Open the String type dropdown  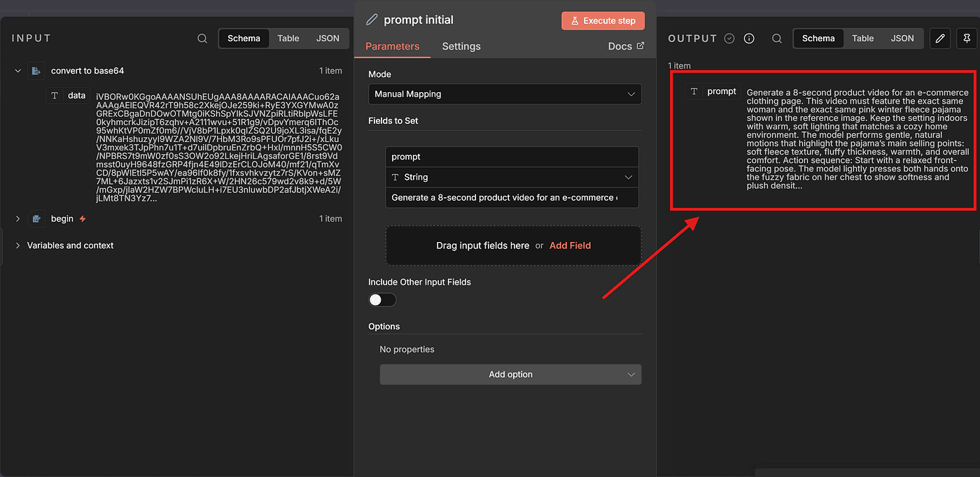tap(512, 178)
